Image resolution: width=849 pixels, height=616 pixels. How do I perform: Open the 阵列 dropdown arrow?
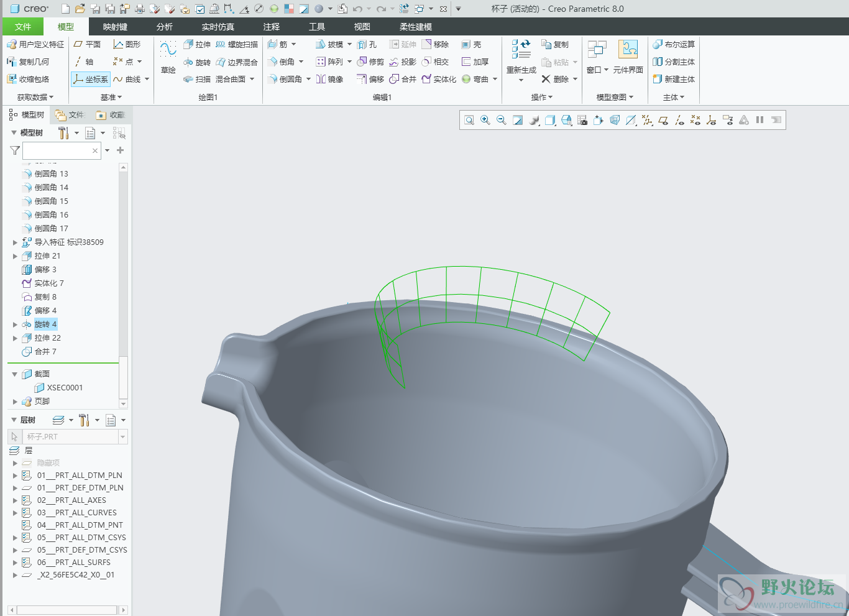(349, 62)
